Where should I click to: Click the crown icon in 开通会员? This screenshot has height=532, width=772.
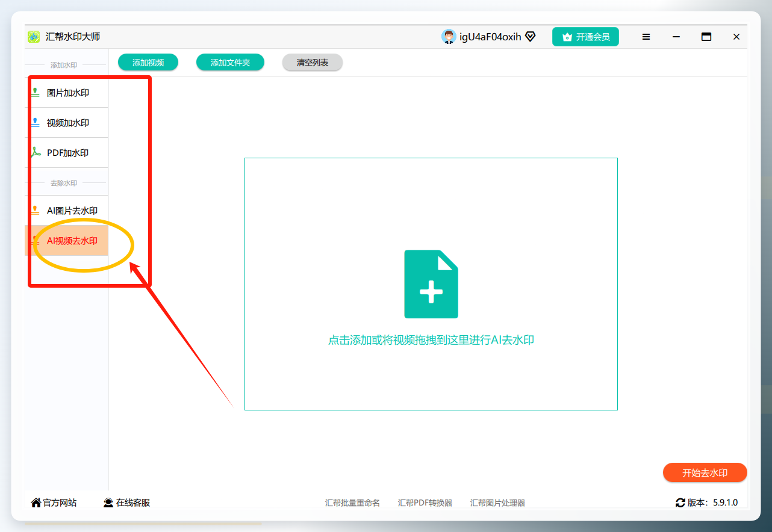567,37
